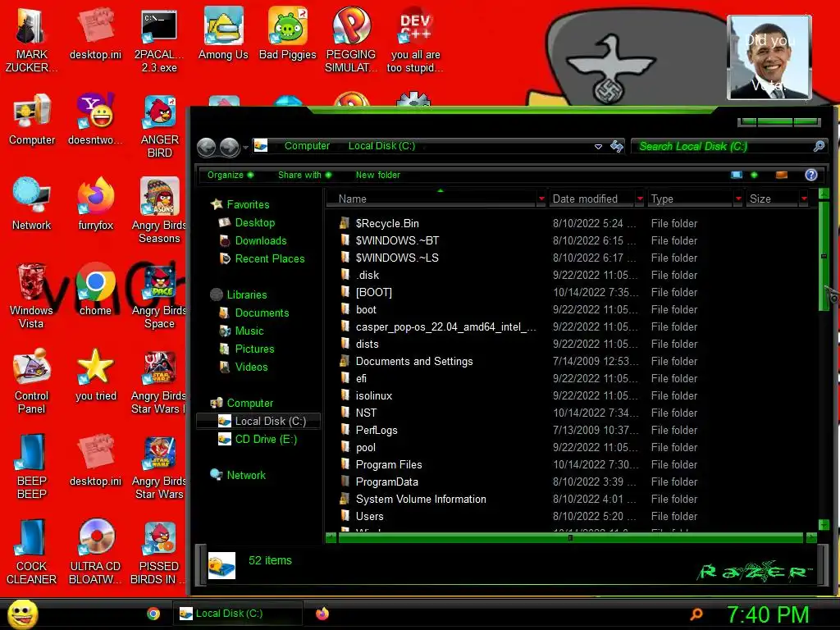Viewport: 840px width, 630px height.
Task: Select the COCK CLEANER desktop icon
Action: (x=31, y=551)
